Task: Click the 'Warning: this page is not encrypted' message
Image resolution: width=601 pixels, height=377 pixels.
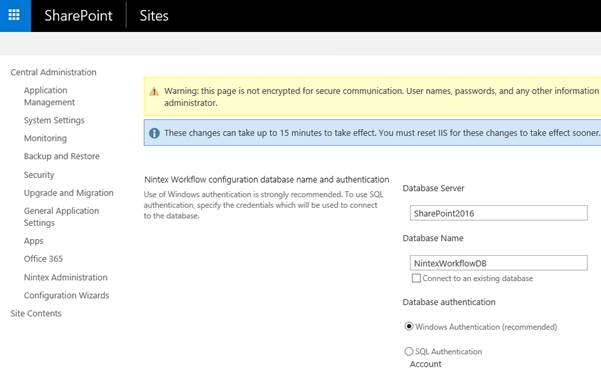Action: (x=382, y=97)
